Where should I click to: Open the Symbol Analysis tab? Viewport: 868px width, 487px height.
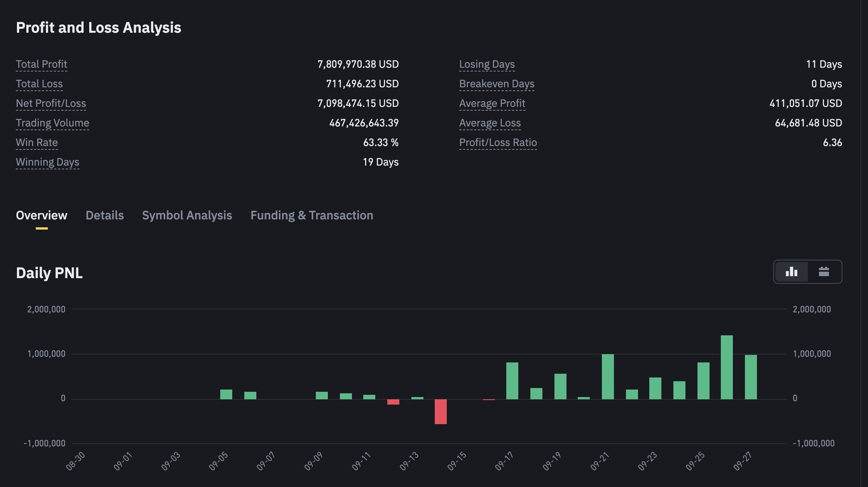pos(187,215)
